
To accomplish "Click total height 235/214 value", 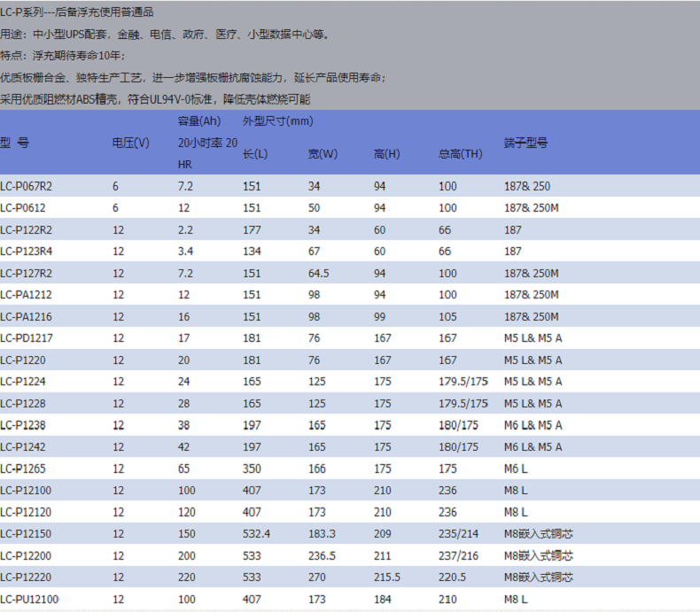I will pos(458,534).
